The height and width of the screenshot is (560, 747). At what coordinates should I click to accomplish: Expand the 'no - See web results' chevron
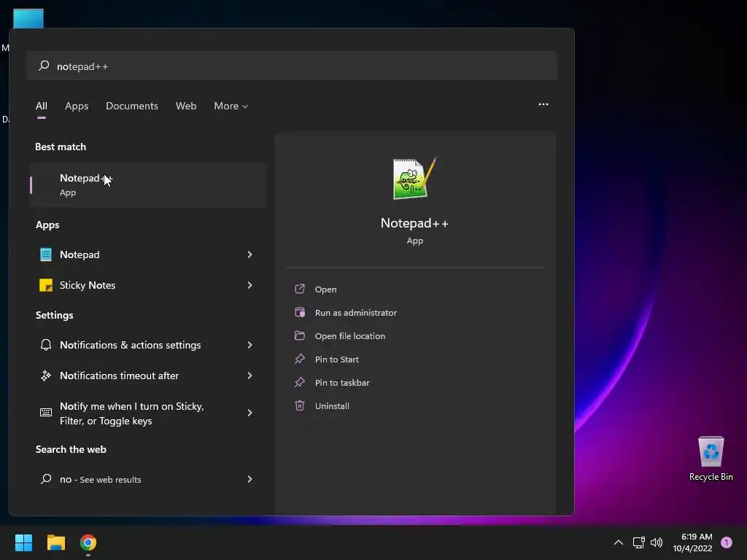click(x=249, y=479)
